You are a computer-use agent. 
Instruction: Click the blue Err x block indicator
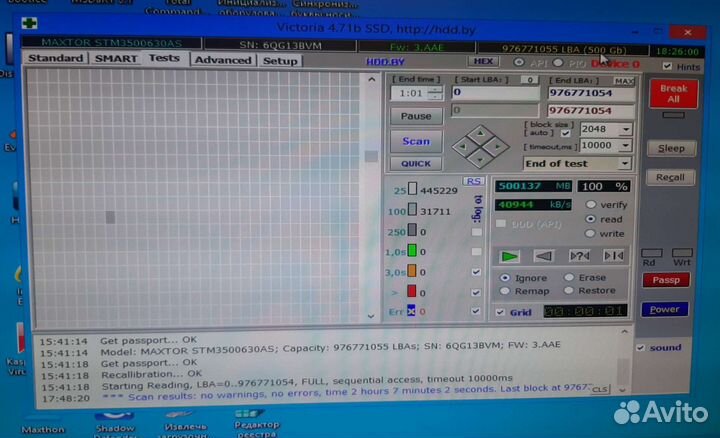point(411,311)
